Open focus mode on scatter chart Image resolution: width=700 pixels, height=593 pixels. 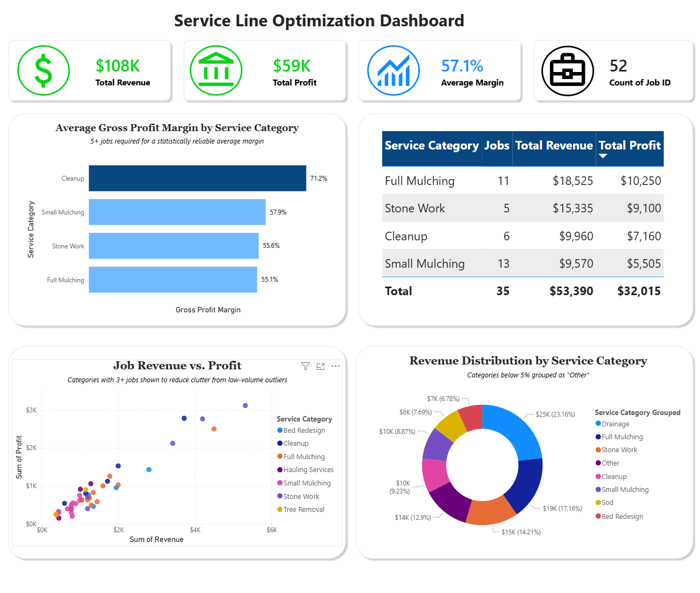click(x=320, y=366)
